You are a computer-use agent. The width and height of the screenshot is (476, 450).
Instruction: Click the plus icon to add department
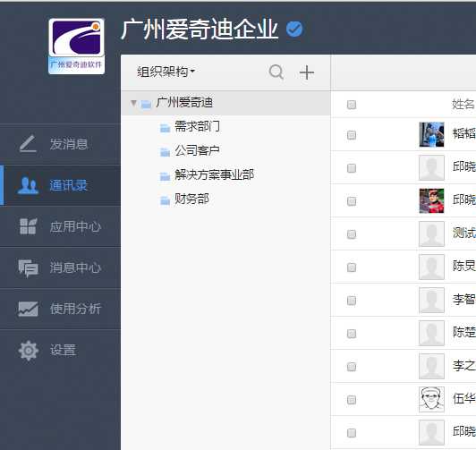[307, 72]
